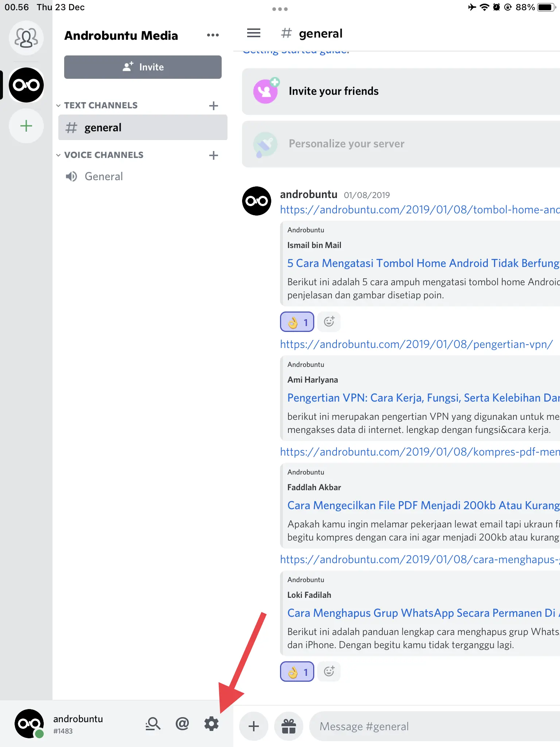
Task: Open Pengertian VPN article title
Action: (423, 398)
